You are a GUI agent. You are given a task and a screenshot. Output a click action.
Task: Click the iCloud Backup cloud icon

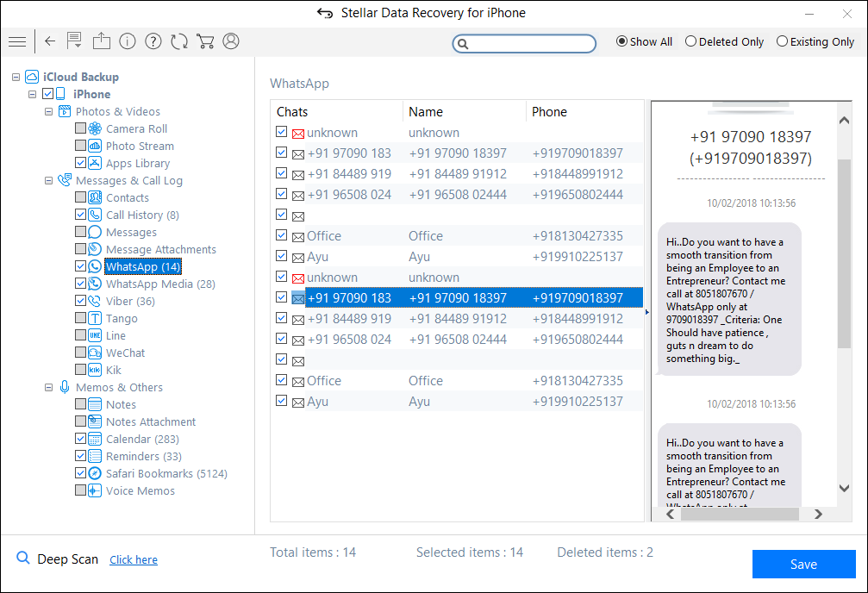tap(32, 77)
